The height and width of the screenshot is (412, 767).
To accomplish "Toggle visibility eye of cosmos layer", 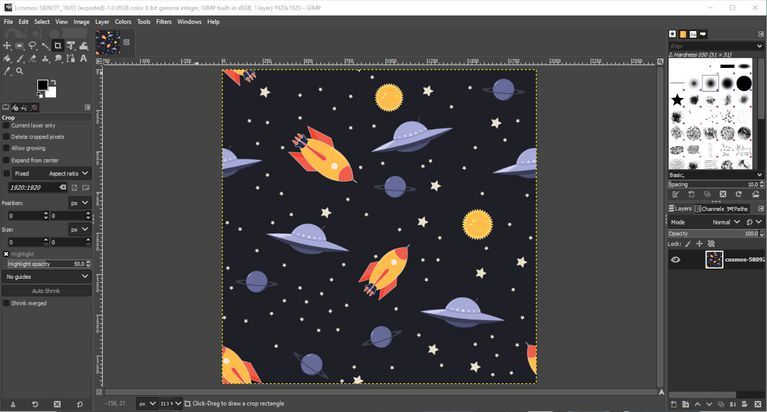I will (x=676, y=260).
